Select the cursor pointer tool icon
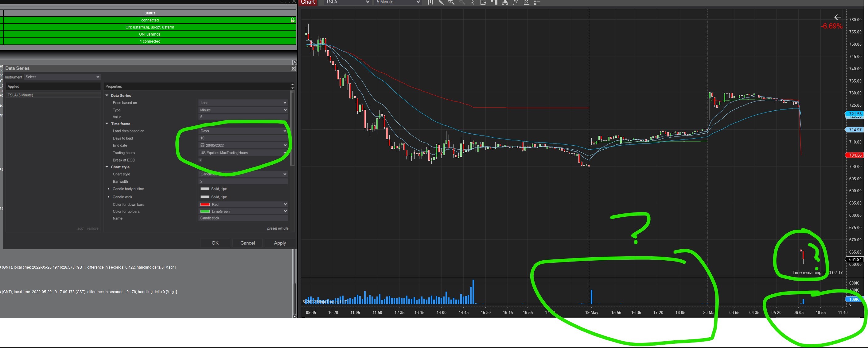 click(x=473, y=2)
